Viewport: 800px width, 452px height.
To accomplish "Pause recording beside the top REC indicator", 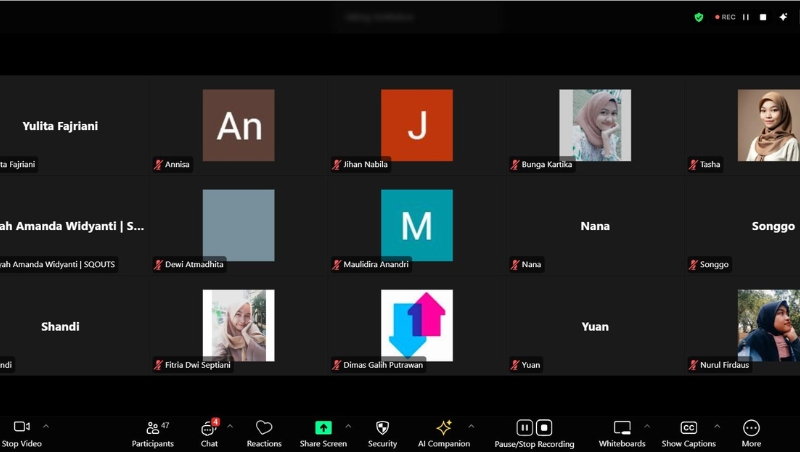I will pos(746,17).
